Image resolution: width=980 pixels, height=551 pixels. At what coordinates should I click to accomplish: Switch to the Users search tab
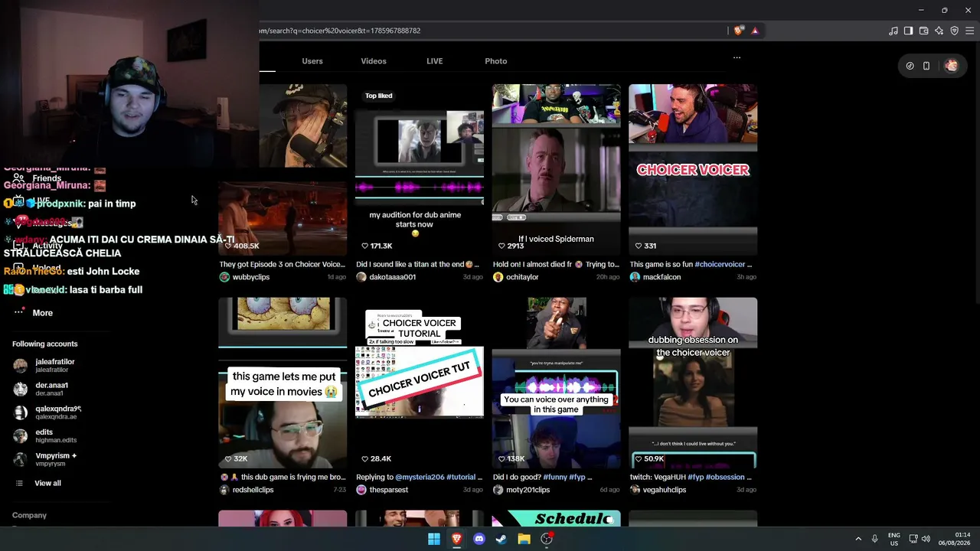click(x=312, y=61)
